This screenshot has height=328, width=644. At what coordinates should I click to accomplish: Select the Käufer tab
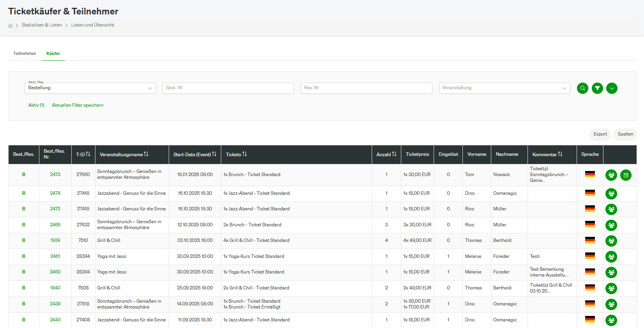(53, 53)
